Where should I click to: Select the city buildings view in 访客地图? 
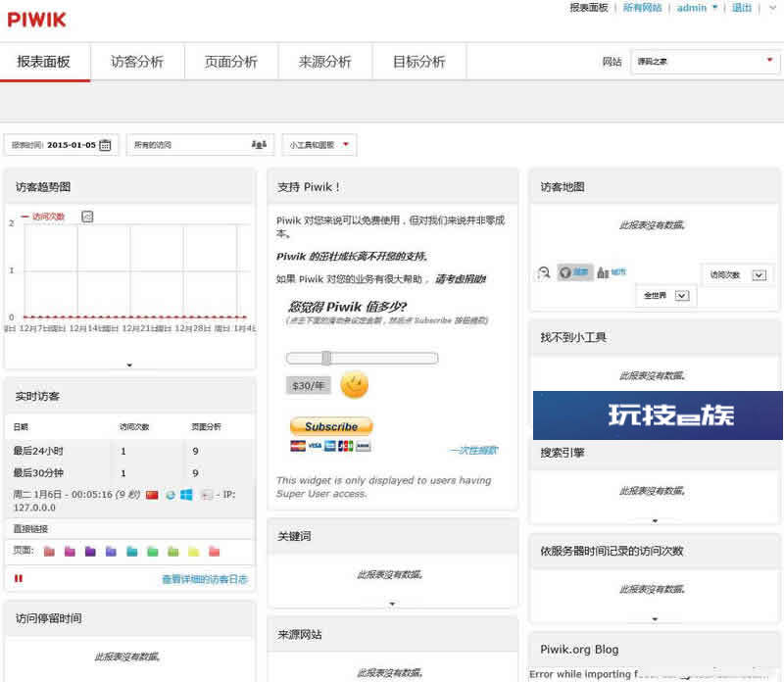[611, 272]
